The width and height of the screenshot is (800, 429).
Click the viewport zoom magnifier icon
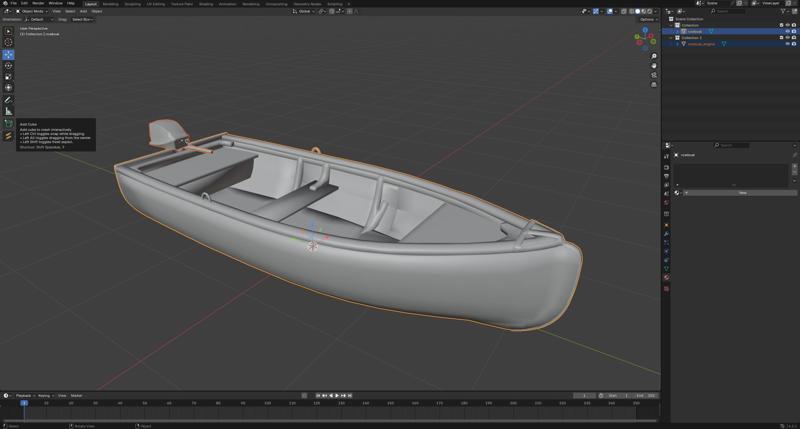[654, 57]
